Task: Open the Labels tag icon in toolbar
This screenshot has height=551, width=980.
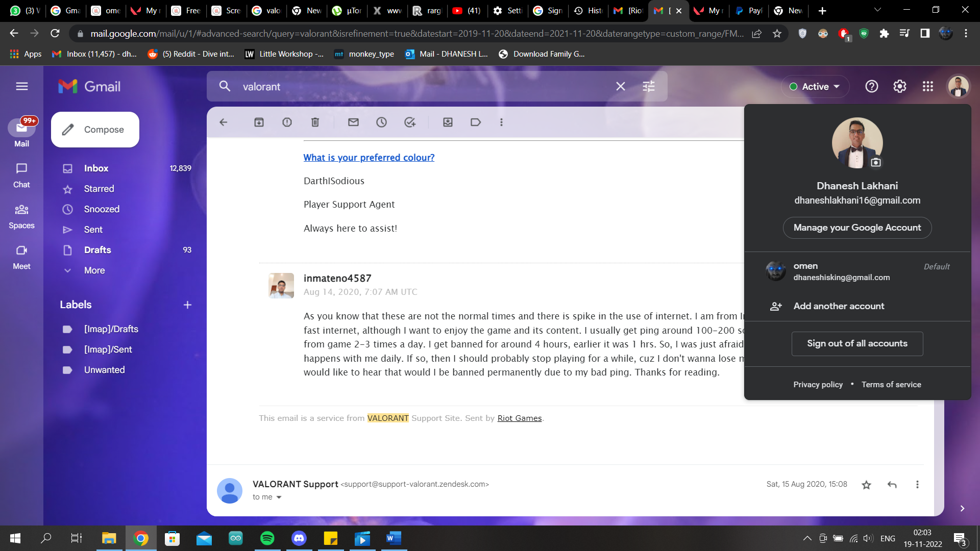Action: (476, 122)
